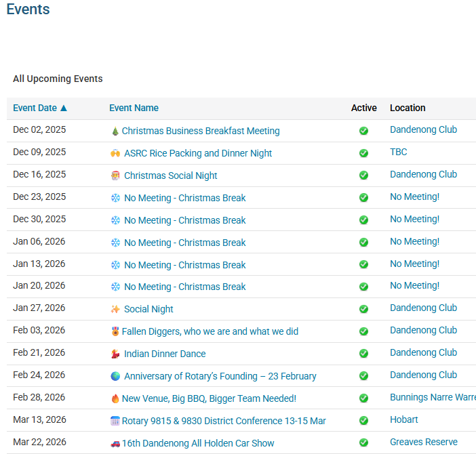This screenshot has height=454, width=476.
Task: Click active checkmark in Dec 30, 2025 row
Action: (363, 220)
